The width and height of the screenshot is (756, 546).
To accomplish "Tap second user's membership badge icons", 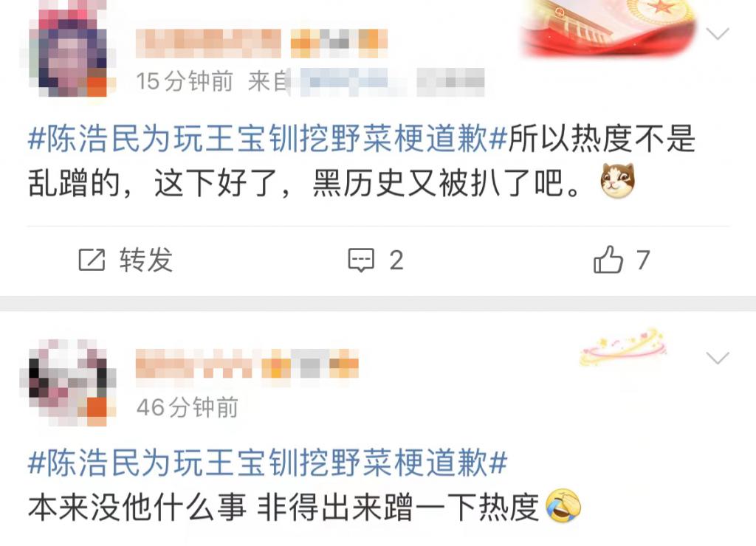I will [x=310, y=363].
